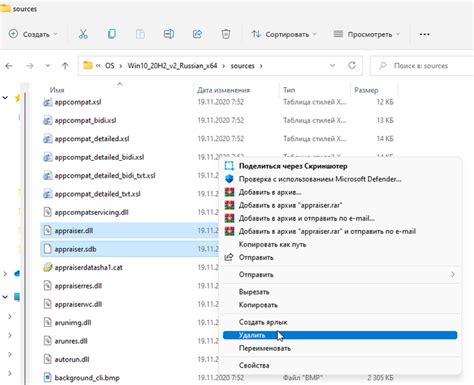Click OS in the address path
Screen dimensions: 474x385
click(110, 66)
